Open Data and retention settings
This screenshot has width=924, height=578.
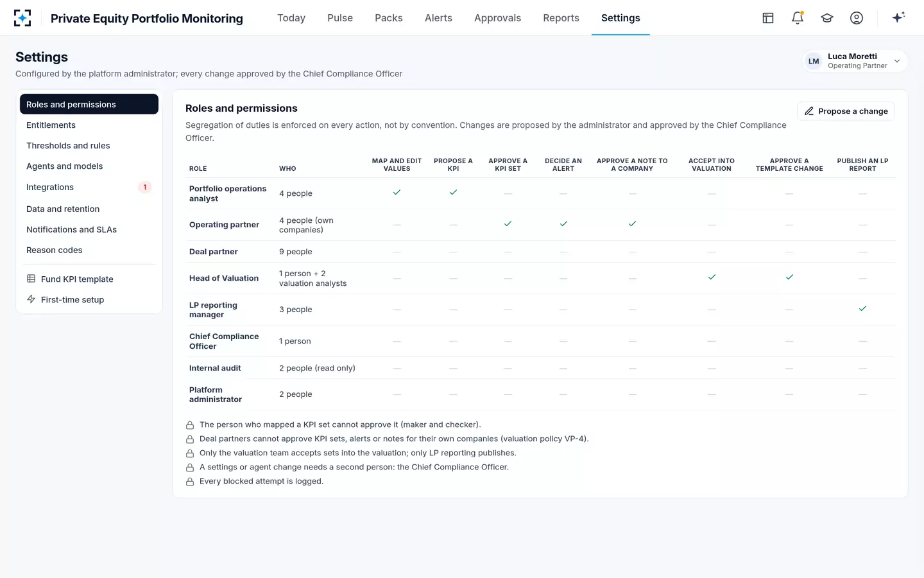[x=89, y=209]
